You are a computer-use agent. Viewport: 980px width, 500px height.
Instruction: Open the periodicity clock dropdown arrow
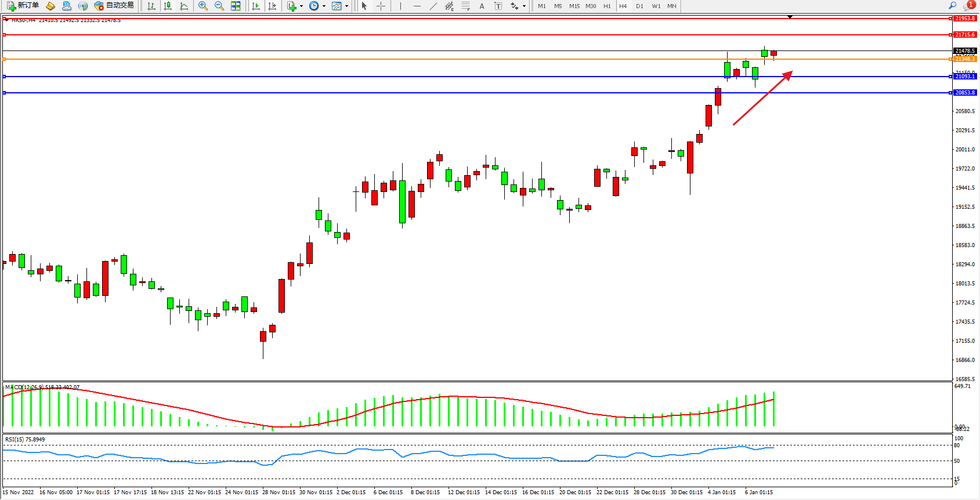[x=324, y=6]
